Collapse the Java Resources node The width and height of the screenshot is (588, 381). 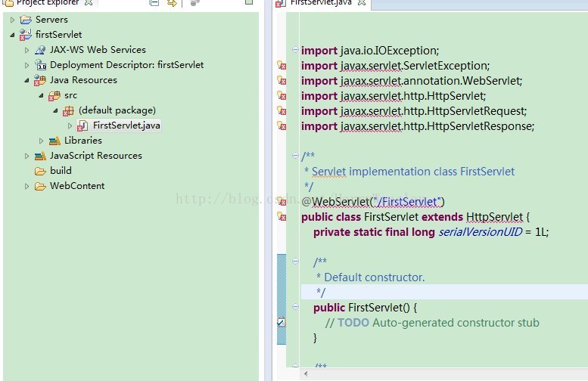pyautogui.click(x=26, y=80)
